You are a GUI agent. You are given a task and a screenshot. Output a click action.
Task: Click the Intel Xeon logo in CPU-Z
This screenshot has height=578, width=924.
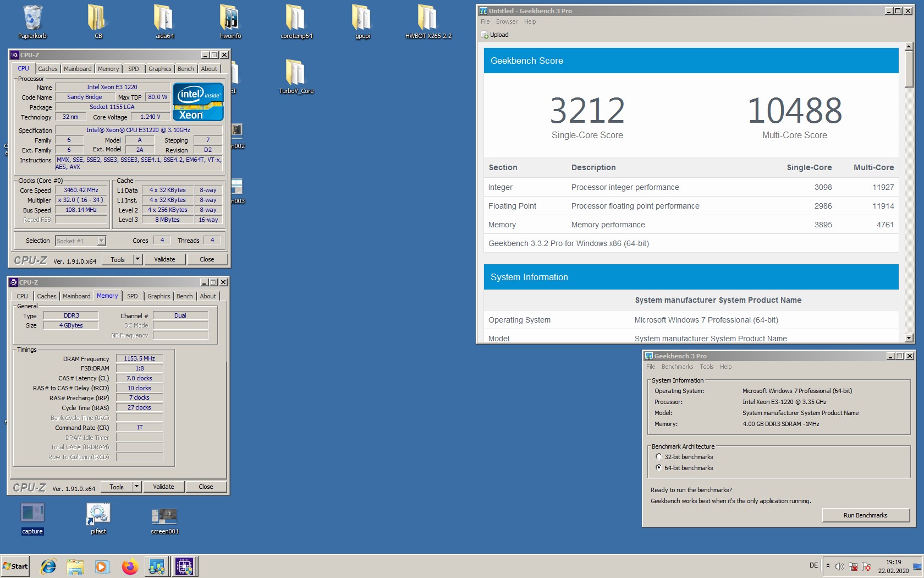click(198, 102)
